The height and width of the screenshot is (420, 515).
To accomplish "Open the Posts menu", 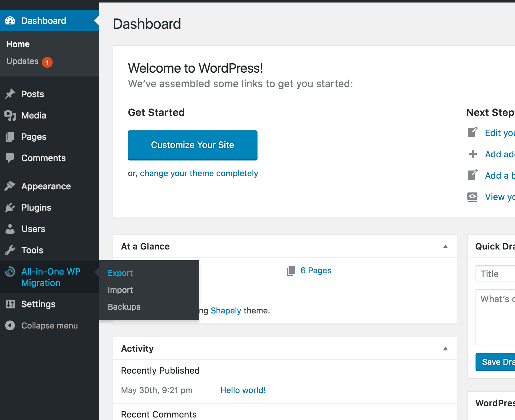I will (49, 94).
